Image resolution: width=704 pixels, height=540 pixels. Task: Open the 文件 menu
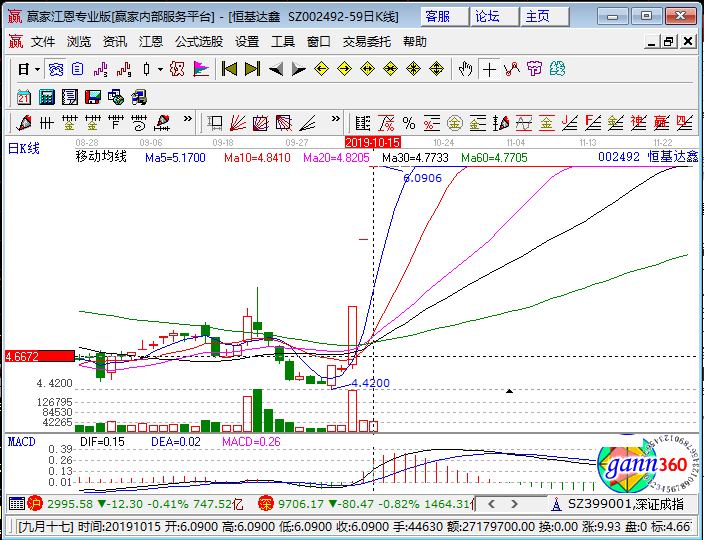coord(43,42)
